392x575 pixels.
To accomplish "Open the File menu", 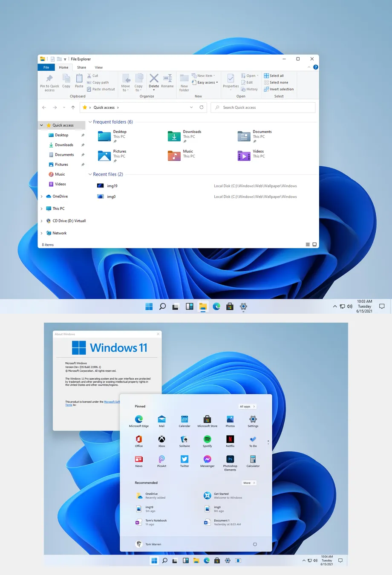I will pos(46,67).
